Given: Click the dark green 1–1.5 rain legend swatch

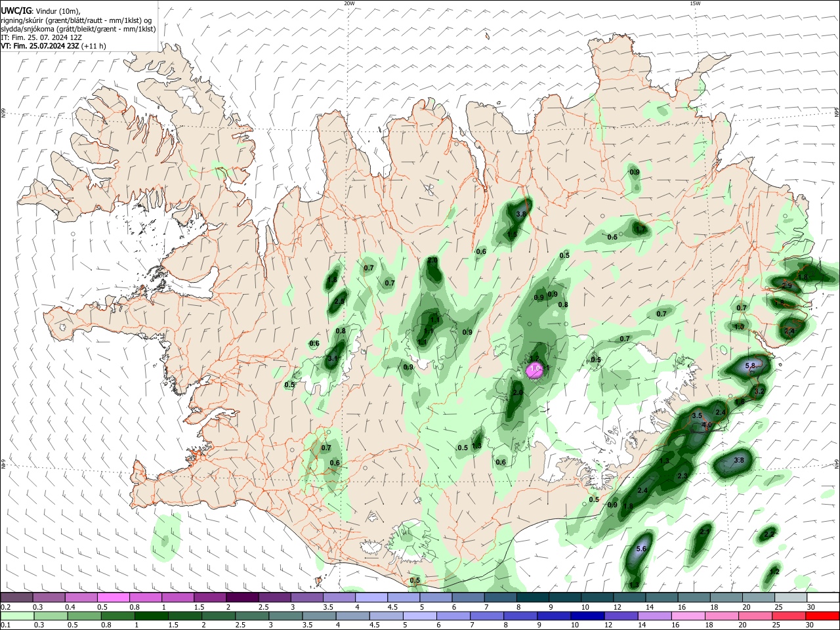Looking at the screenshot, I should pyautogui.click(x=151, y=616).
